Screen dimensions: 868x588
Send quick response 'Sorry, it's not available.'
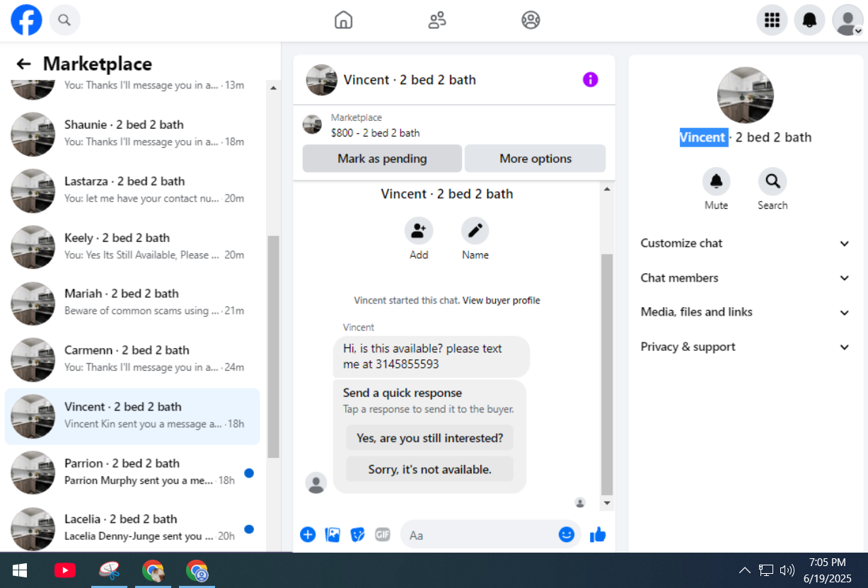(430, 469)
